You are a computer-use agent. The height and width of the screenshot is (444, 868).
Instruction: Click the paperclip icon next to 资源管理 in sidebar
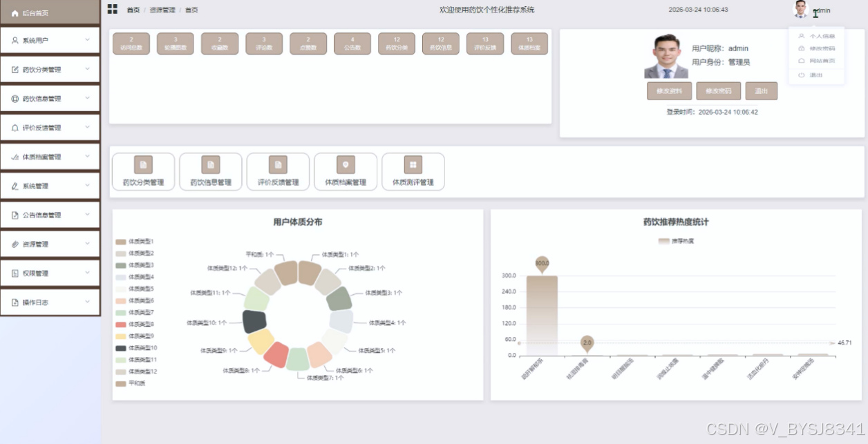[x=15, y=244]
